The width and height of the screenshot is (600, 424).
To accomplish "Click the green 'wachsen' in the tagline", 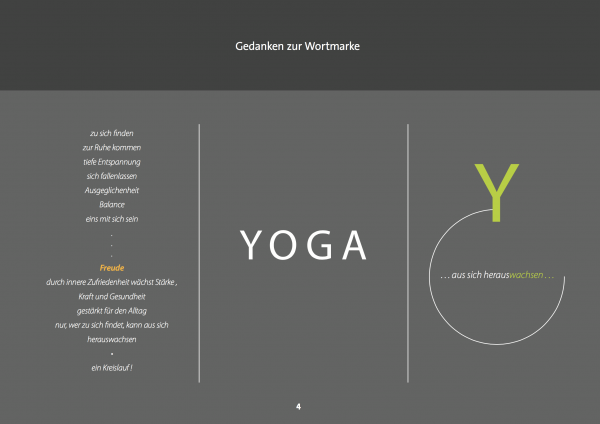I will [527, 274].
